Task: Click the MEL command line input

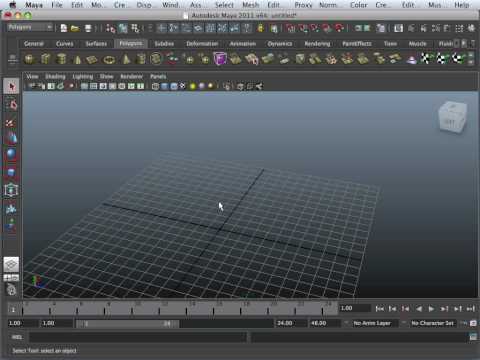Action: 138,337
